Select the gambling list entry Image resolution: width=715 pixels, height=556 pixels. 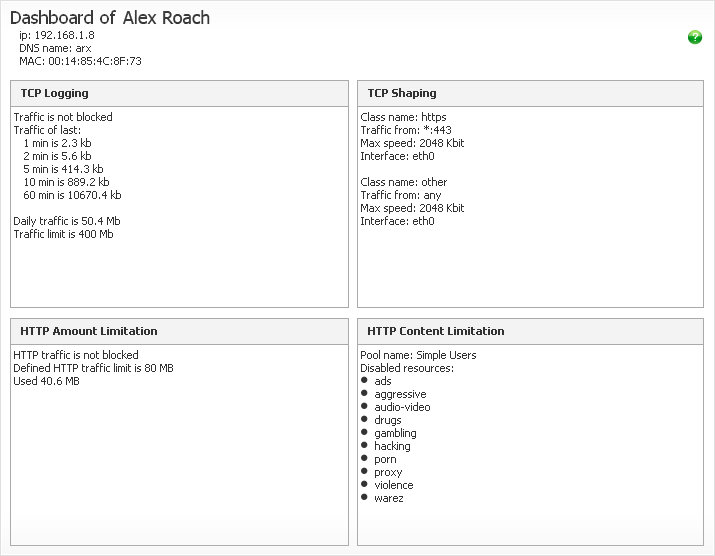point(395,433)
